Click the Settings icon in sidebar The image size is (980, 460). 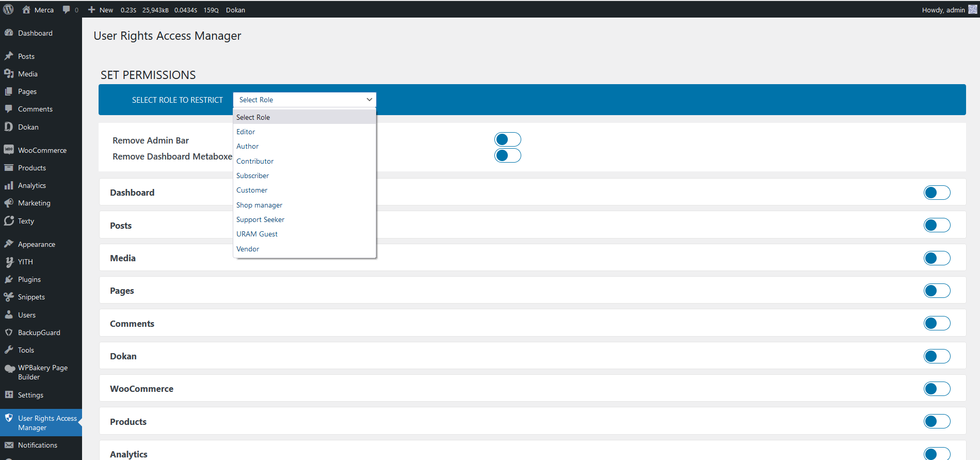pyautogui.click(x=9, y=394)
